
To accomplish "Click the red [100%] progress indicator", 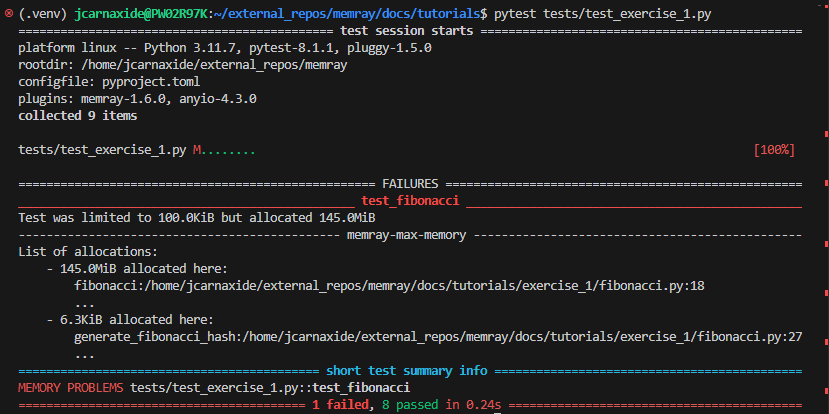I will click(774, 149).
